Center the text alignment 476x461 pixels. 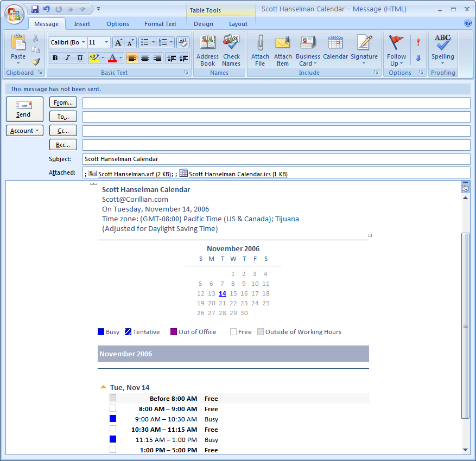pos(145,58)
